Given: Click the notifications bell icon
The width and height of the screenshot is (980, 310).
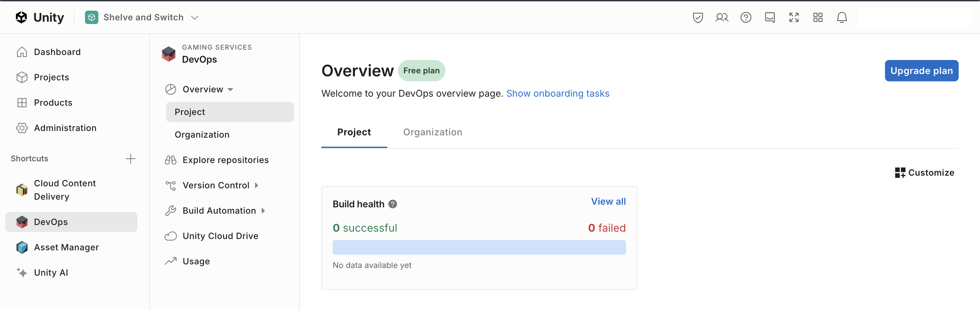Looking at the screenshot, I should click(x=842, y=17).
